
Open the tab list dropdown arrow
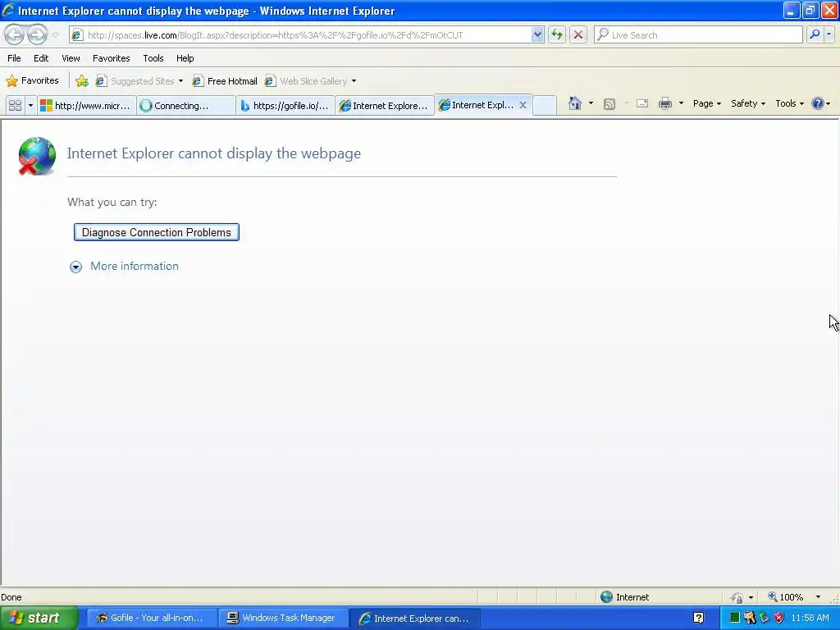[30, 106]
